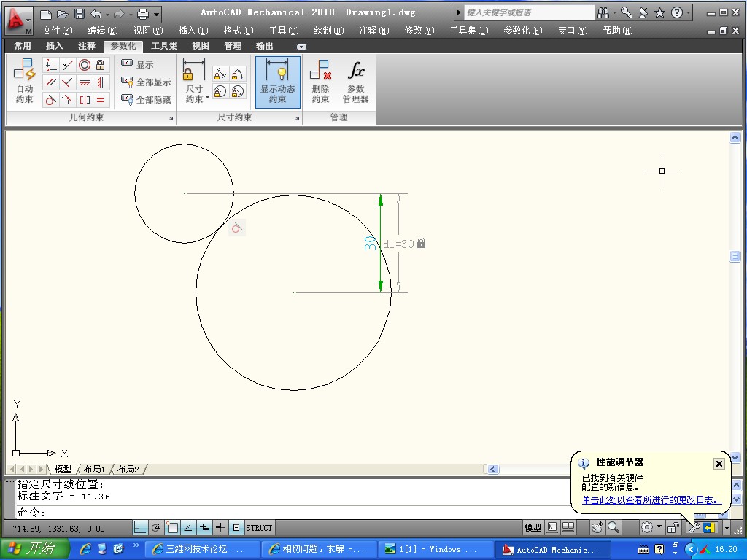Toggle Object Snap in status bar
The image size is (747, 560).
(x=172, y=528)
